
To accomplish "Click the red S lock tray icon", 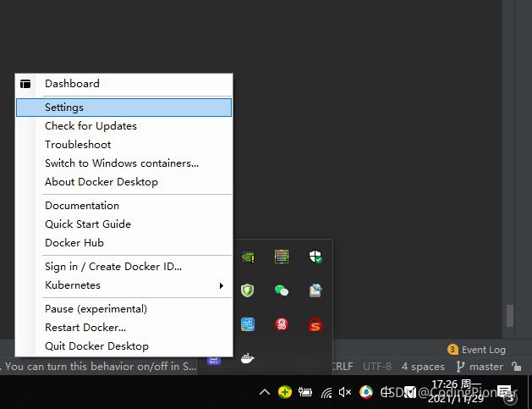I will click(315, 324).
